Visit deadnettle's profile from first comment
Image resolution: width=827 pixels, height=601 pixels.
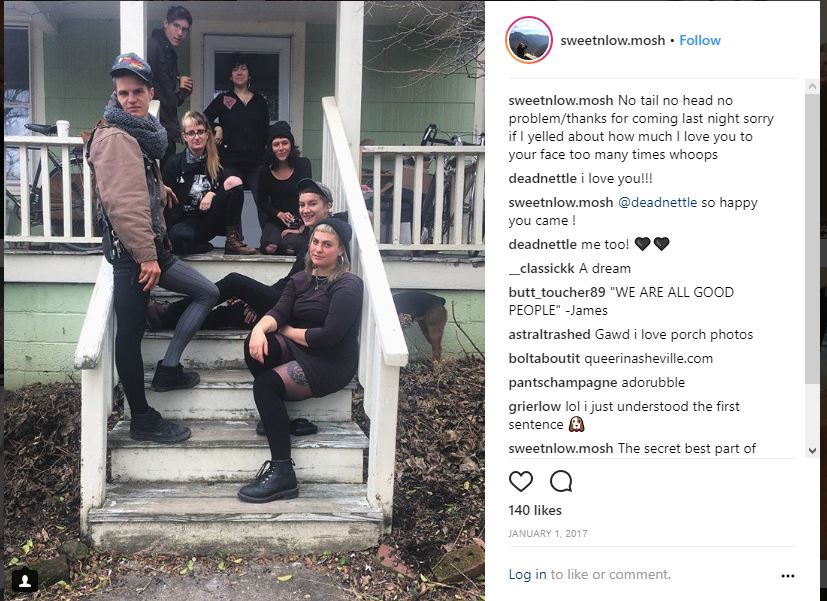pos(542,179)
